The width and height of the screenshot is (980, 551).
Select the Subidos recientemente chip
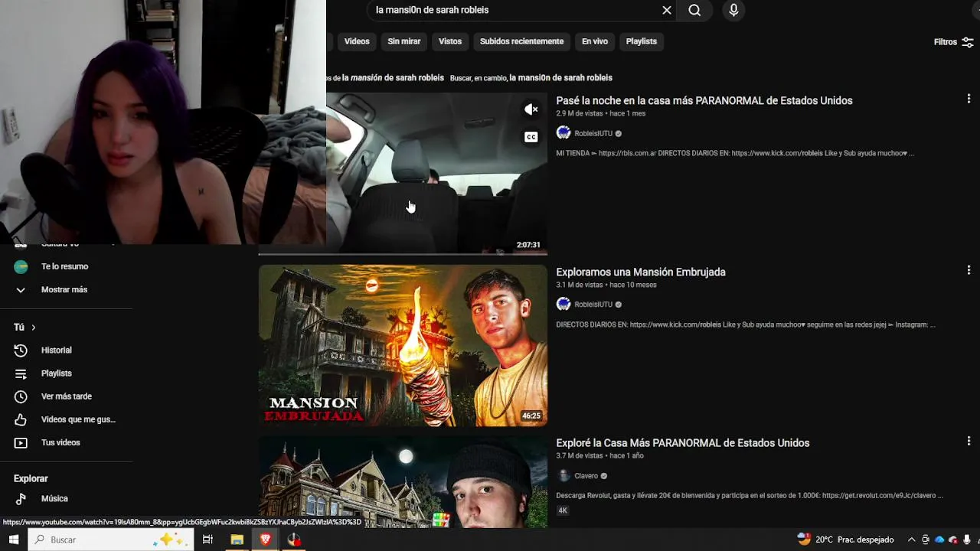pos(521,41)
